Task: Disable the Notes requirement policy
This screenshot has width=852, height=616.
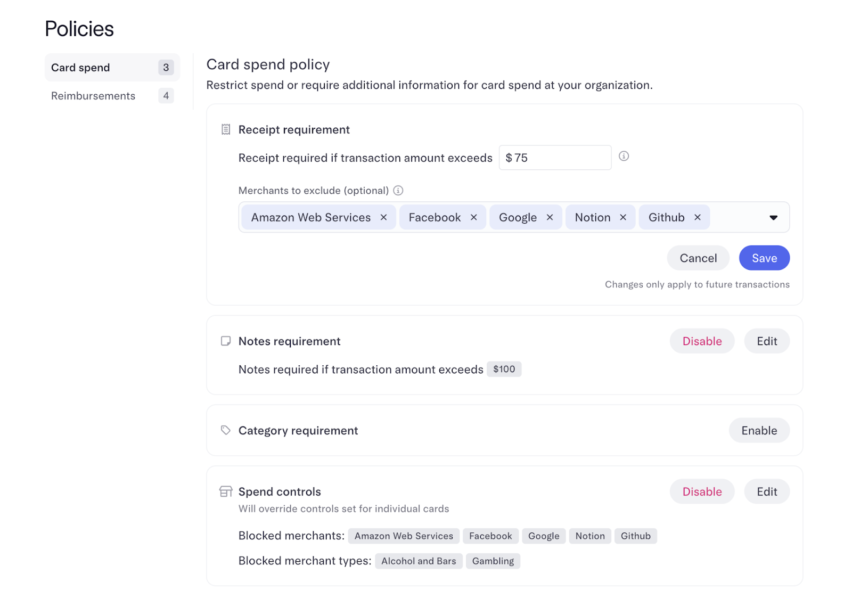Action: click(x=702, y=341)
